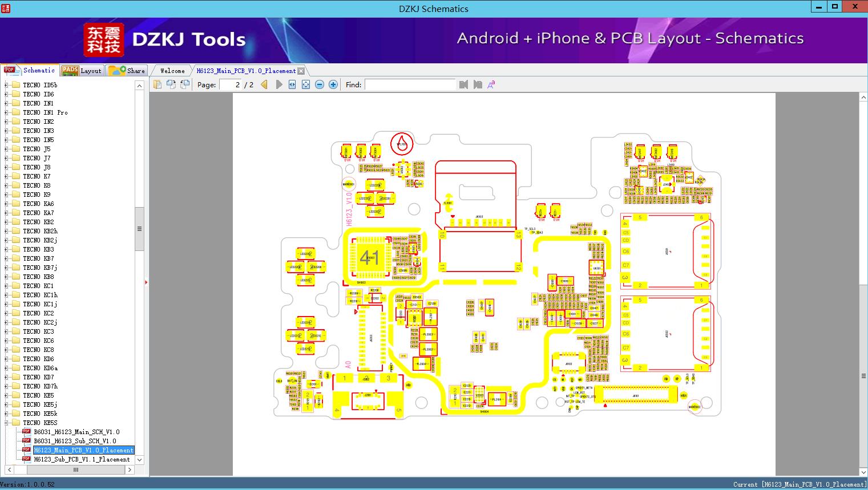The height and width of the screenshot is (490, 868).
Task: Close the H6123_Main_PCB_V1.0_Placement tab
Action: pyautogui.click(x=301, y=71)
